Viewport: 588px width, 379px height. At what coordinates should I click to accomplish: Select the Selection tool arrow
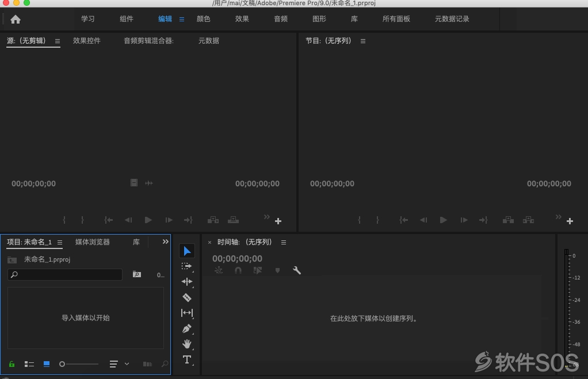pos(187,251)
